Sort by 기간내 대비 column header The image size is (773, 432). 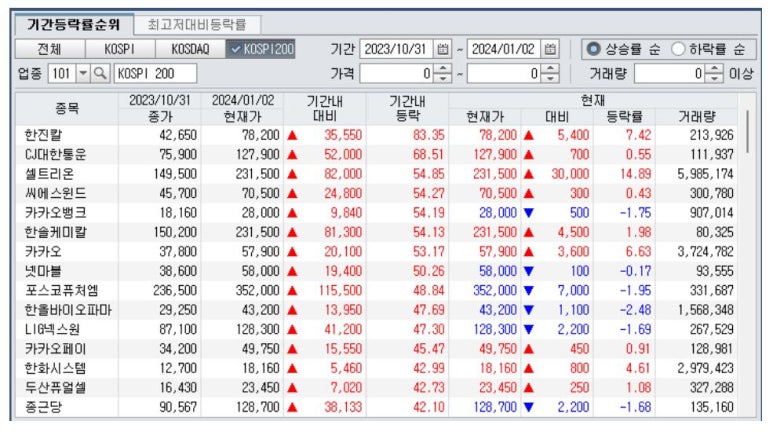325,108
